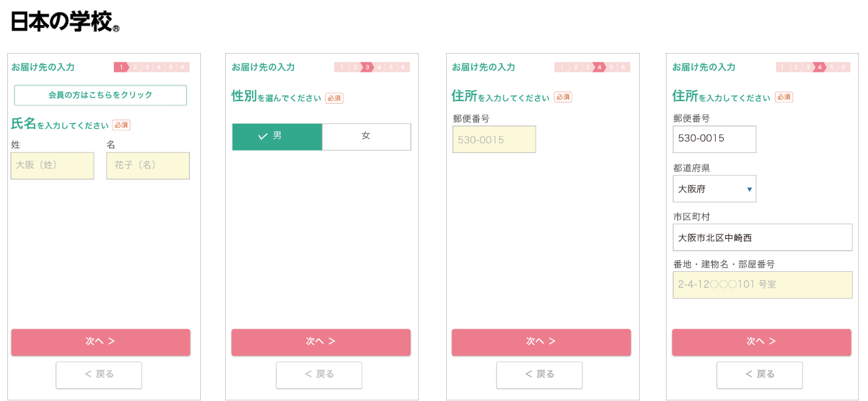Click 次へ in the gender selection panel
Viewport: 868px width, 401px height.
pyautogui.click(x=321, y=342)
